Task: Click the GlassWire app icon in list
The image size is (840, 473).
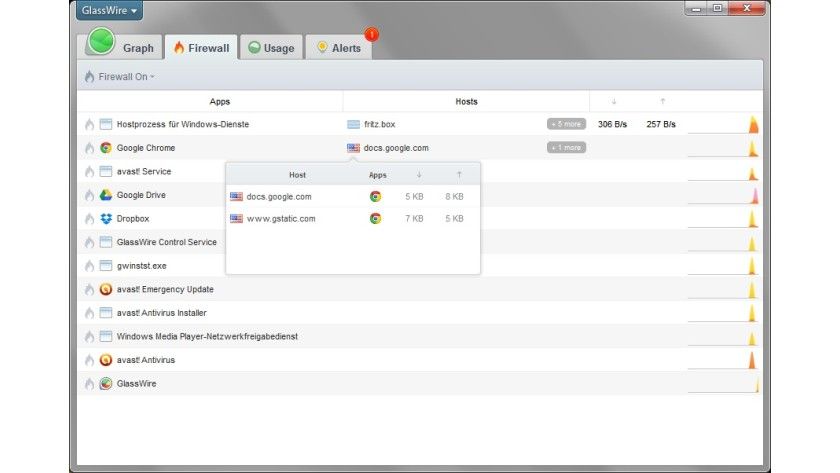Action: click(x=106, y=384)
